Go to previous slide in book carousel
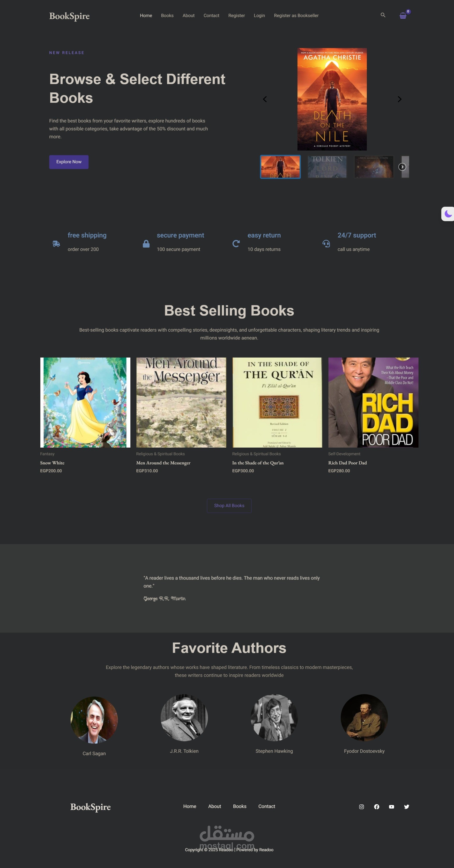 [265, 99]
